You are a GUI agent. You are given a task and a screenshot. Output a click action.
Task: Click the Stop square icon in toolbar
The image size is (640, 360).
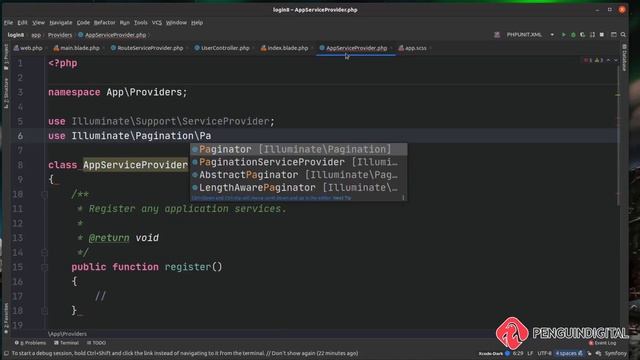602,35
